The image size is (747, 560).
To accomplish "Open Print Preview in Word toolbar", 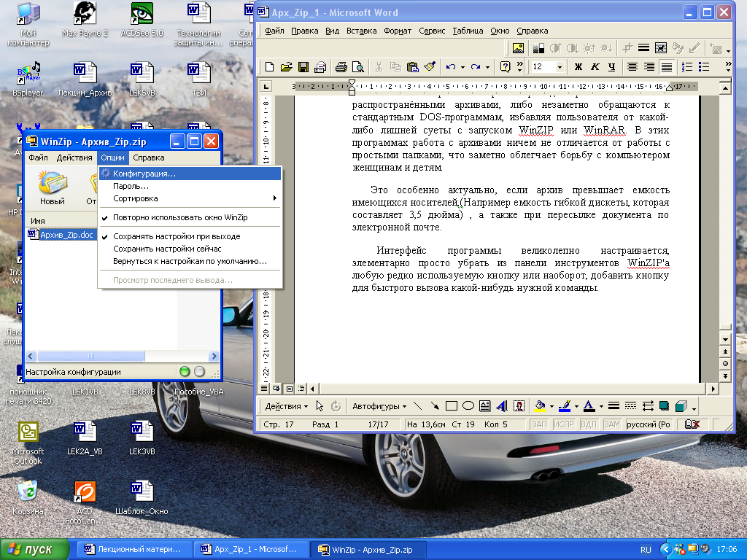I will pyautogui.click(x=357, y=67).
